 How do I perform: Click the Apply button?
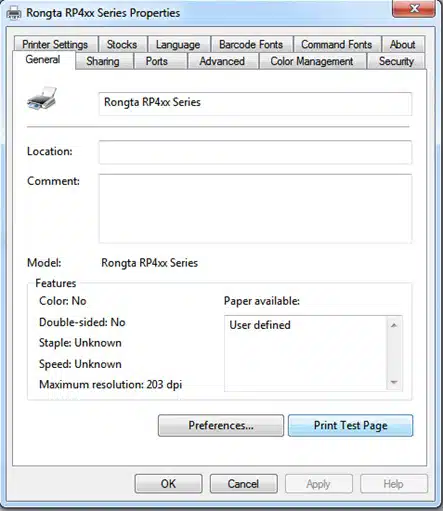click(x=319, y=484)
